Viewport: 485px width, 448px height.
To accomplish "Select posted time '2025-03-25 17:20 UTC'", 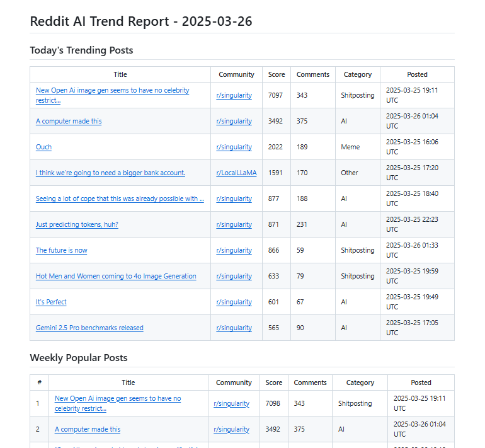I will tap(412, 173).
